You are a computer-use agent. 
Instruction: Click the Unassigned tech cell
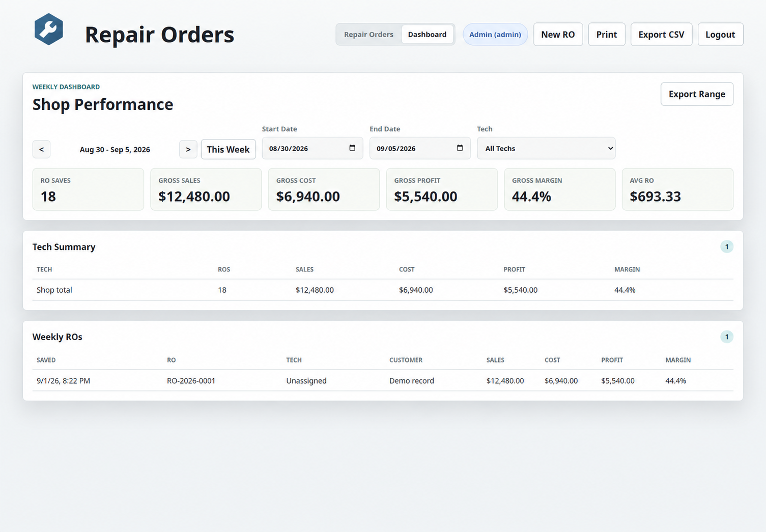coord(306,381)
